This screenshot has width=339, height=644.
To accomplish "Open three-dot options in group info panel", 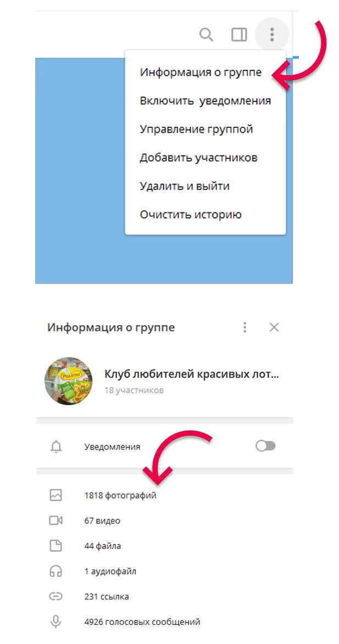I will click(245, 327).
